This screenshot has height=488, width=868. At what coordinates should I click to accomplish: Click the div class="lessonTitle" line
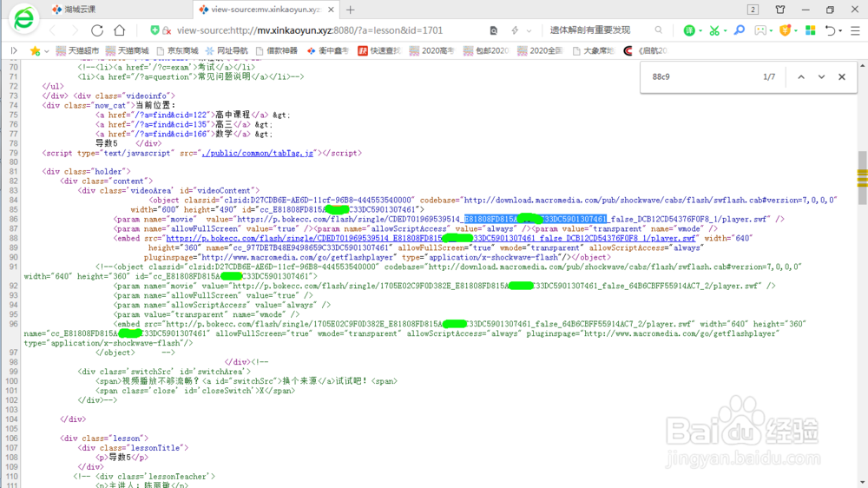click(133, 447)
